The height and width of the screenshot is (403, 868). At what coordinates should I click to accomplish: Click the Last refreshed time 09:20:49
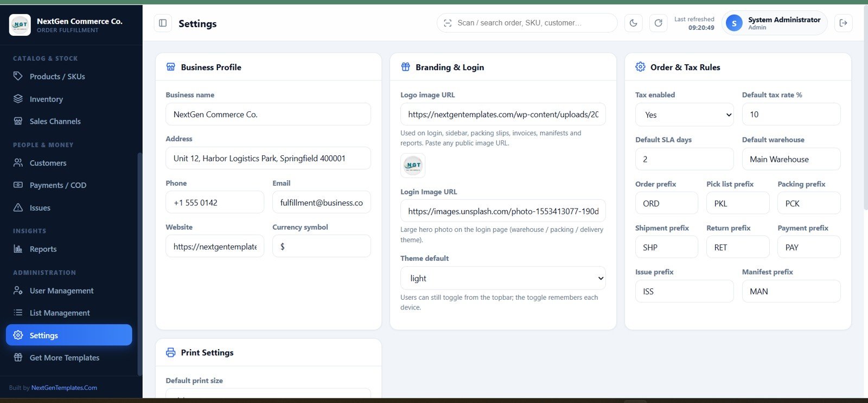click(x=701, y=28)
